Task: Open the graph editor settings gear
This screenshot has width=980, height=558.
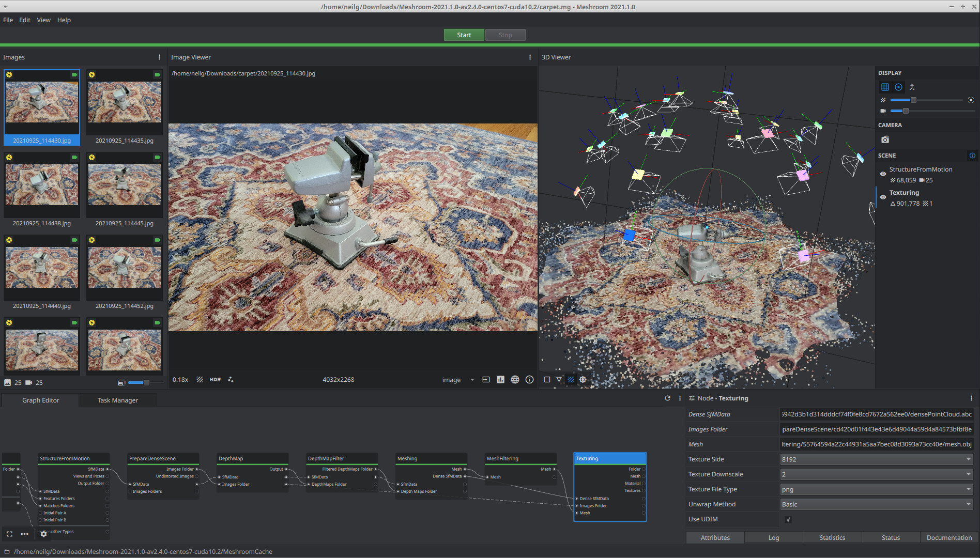Action: [43, 534]
